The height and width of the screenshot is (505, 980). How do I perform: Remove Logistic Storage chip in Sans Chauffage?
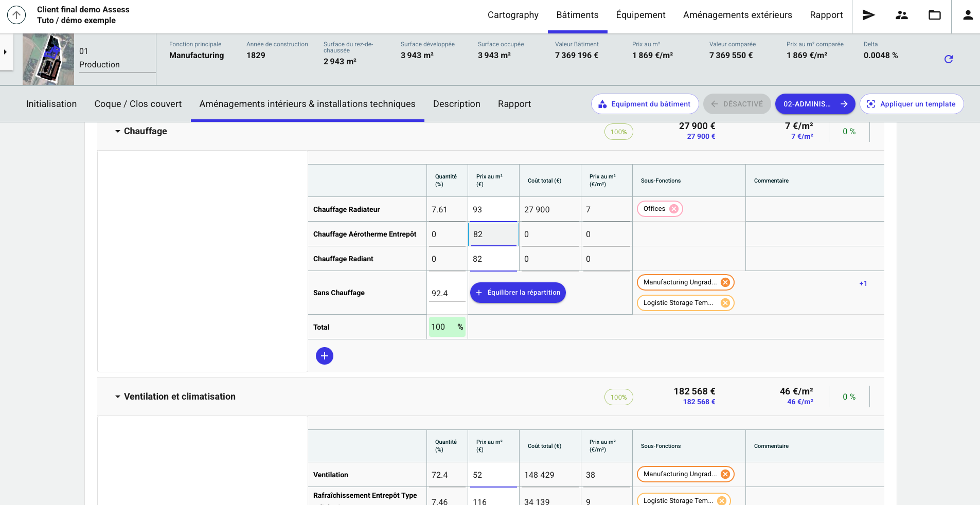725,303
